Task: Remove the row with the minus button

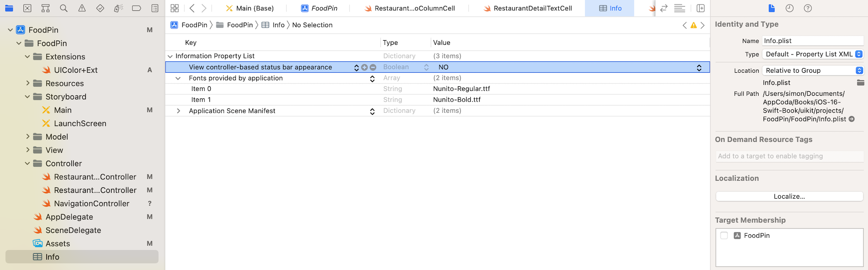Action: (x=373, y=67)
